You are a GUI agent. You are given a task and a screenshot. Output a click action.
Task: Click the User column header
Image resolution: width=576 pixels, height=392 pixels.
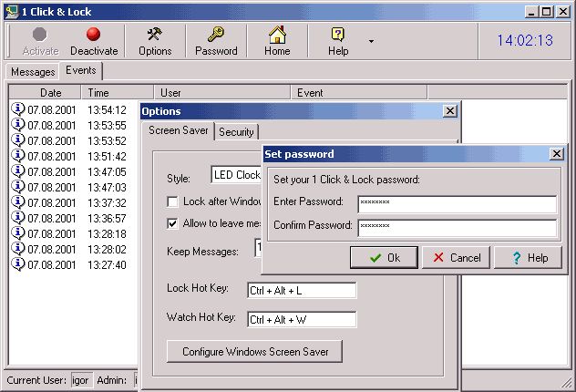[222, 93]
